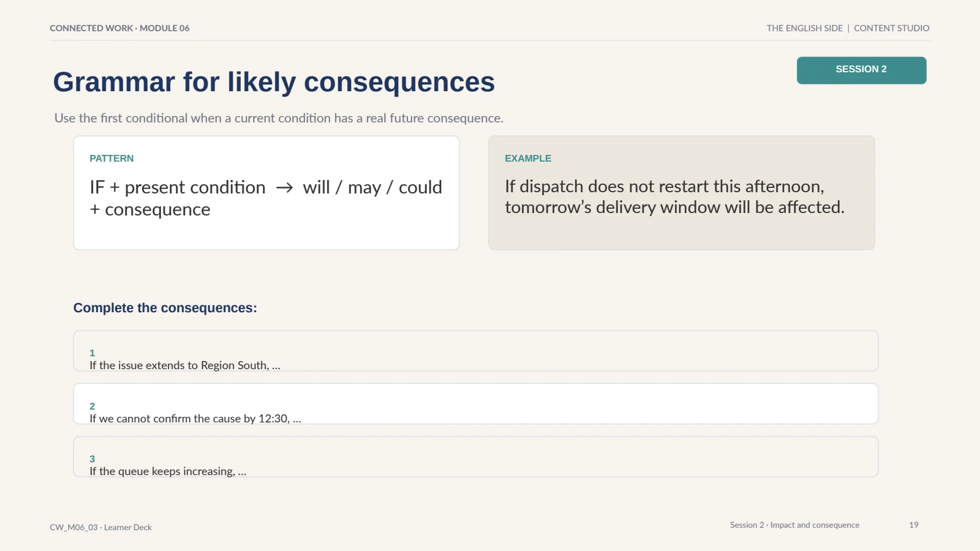Screen dimensions: 980x551
Task: Select the EXAMPLE card label
Action: (528, 159)
